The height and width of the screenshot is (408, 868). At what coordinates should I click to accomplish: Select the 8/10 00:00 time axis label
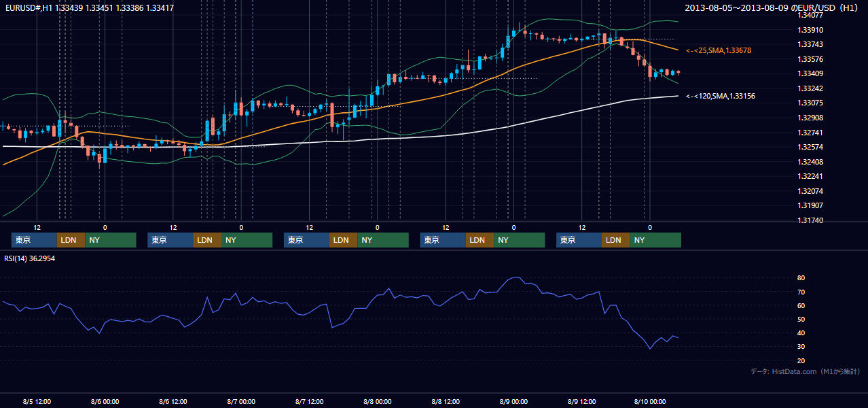click(x=649, y=401)
